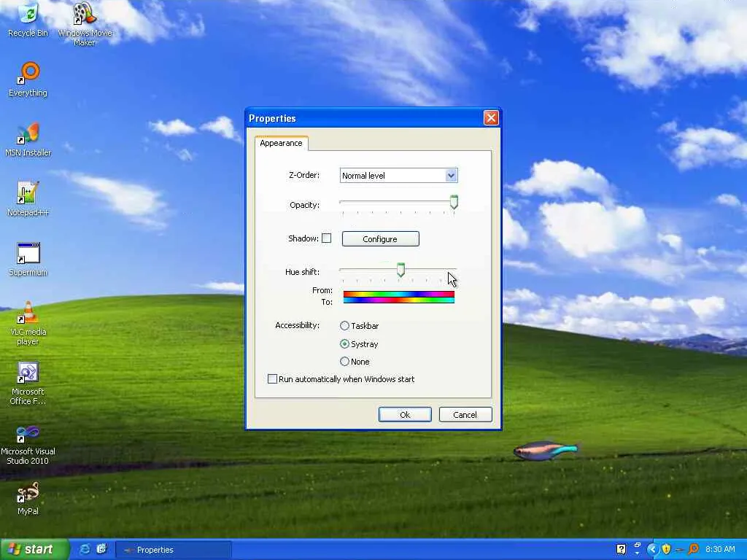The width and height of the screenshot is (747, 560).
Task: Select the MyPal desktop shortcut
Action: click(x=28, y=499)
